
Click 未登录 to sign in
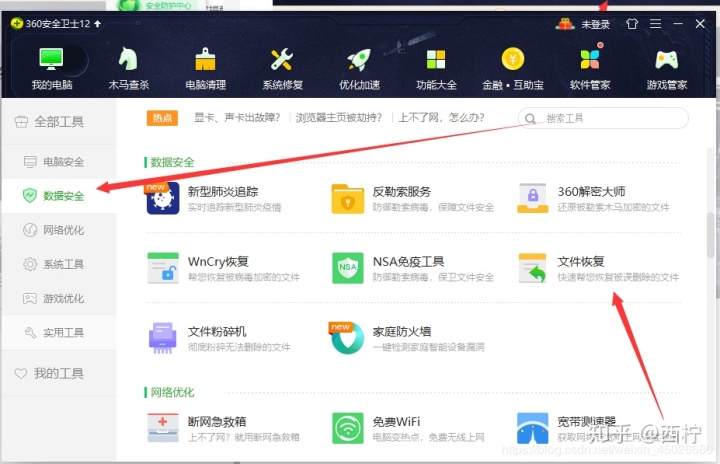[x=596, y=24]
